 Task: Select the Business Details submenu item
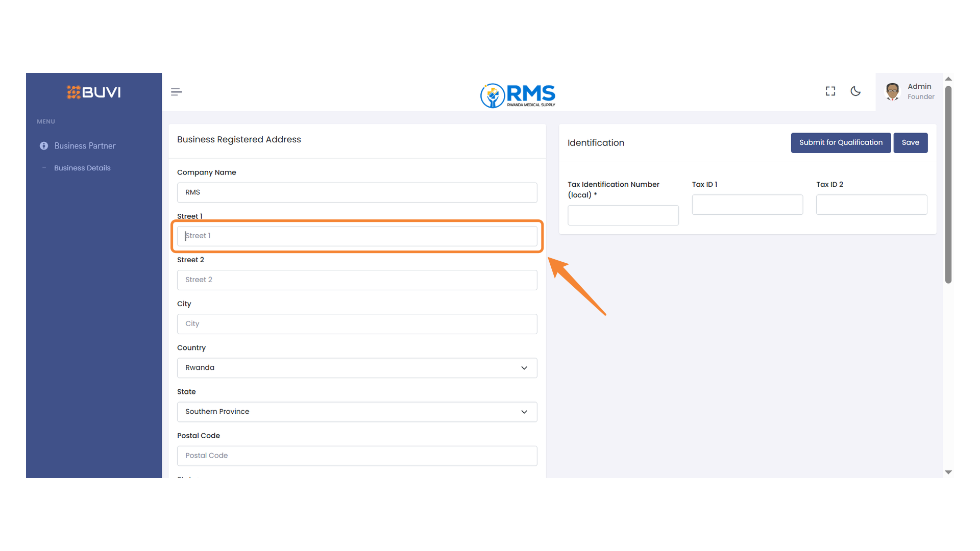82,168
